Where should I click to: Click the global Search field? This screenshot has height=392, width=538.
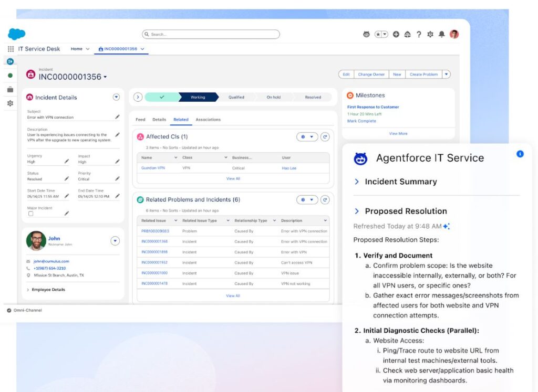211,34
